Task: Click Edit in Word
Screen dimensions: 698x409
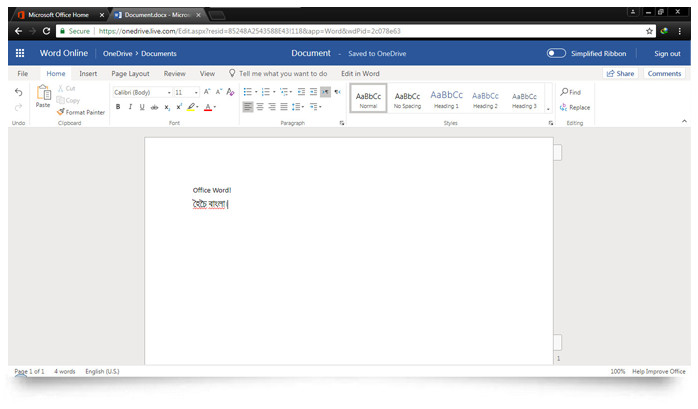Action: (360, 73)
